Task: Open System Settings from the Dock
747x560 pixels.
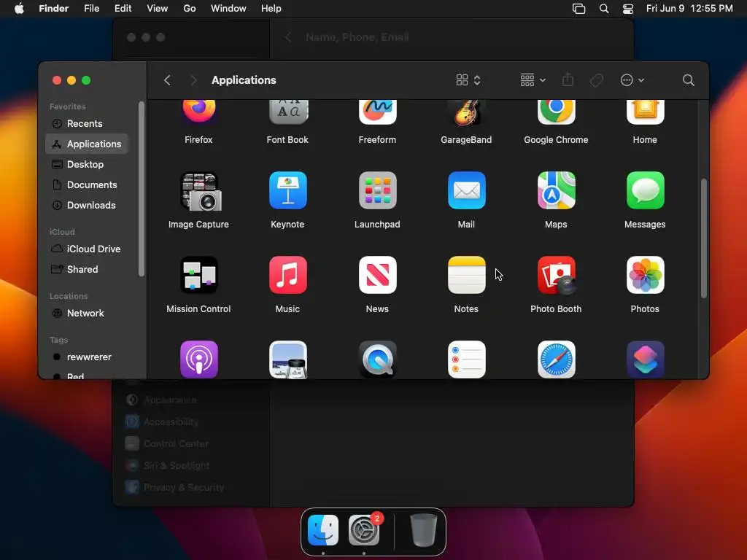Action: [365, 530]
